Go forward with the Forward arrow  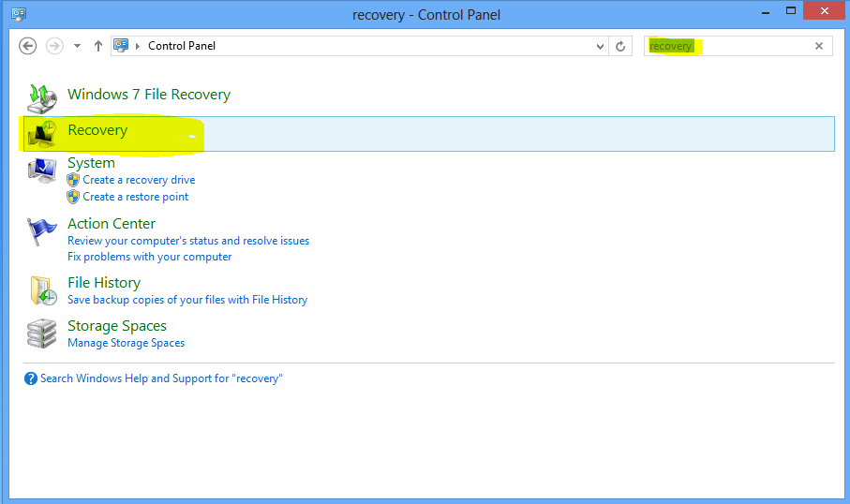pos(54,46)
